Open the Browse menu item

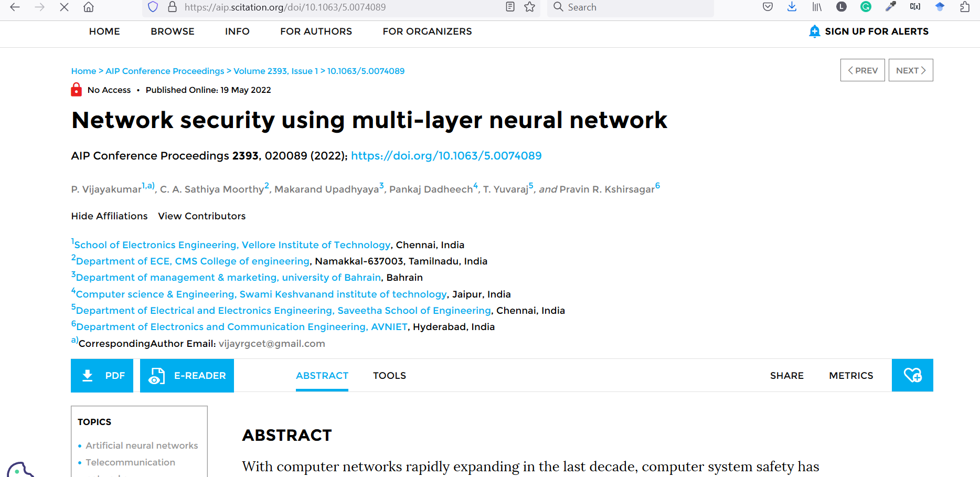172,31
